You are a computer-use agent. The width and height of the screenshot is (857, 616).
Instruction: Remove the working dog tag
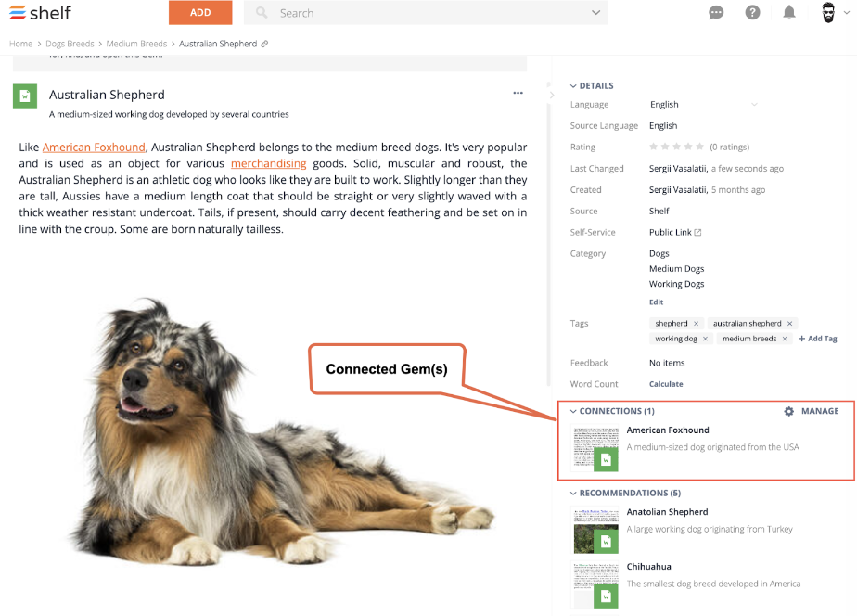[705, 339]
